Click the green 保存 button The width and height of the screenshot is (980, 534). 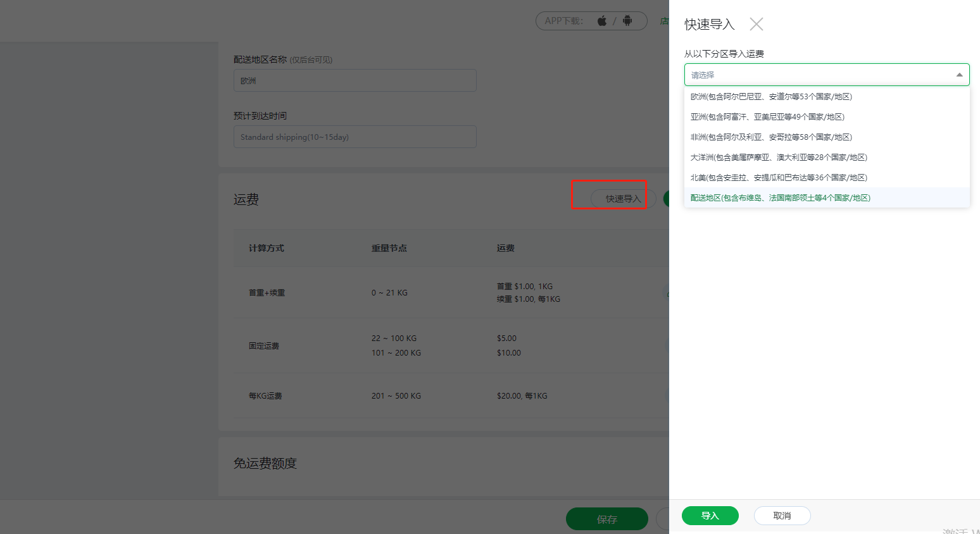coord(606,519)
